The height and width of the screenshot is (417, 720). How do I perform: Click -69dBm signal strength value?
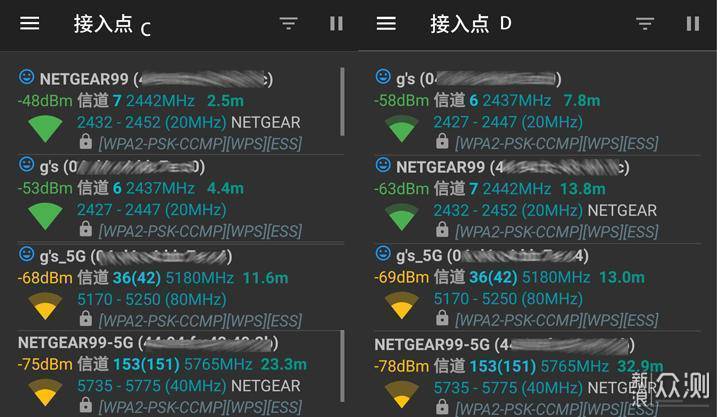(x=402, y=277)
